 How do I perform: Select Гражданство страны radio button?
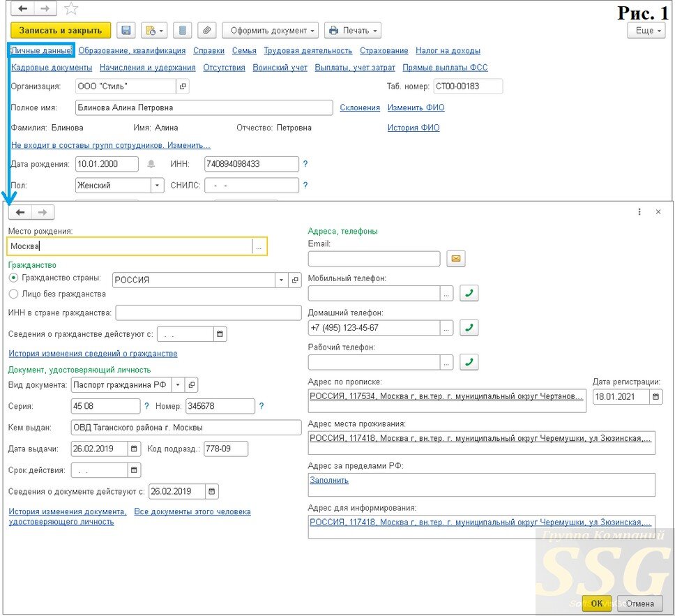[13, 278]
